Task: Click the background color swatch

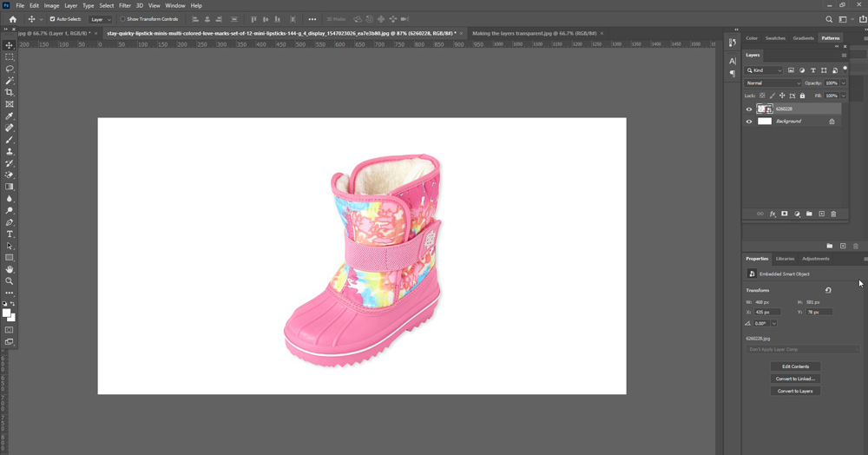Action: point(13,319)
